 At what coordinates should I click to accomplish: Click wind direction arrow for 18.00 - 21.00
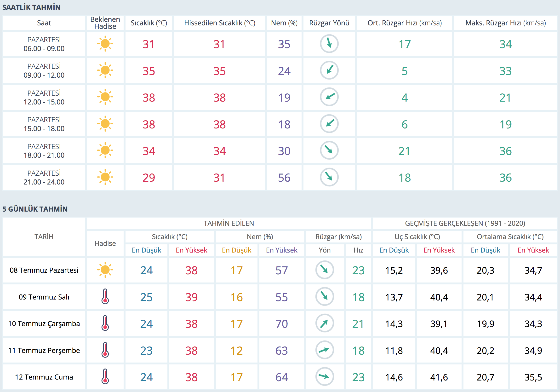coord(329,150)
